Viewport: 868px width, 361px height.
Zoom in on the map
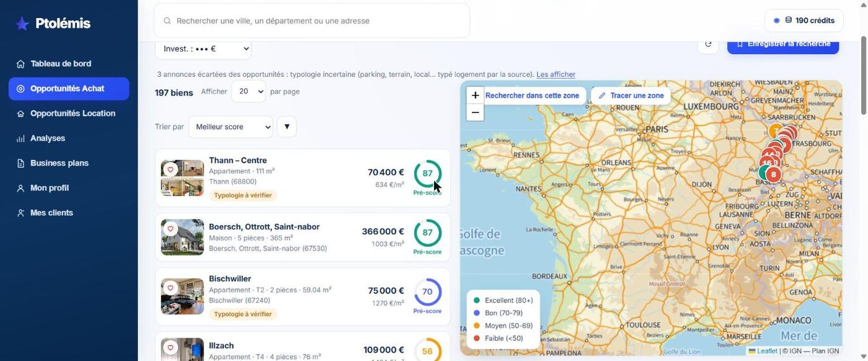pos(475,96)
